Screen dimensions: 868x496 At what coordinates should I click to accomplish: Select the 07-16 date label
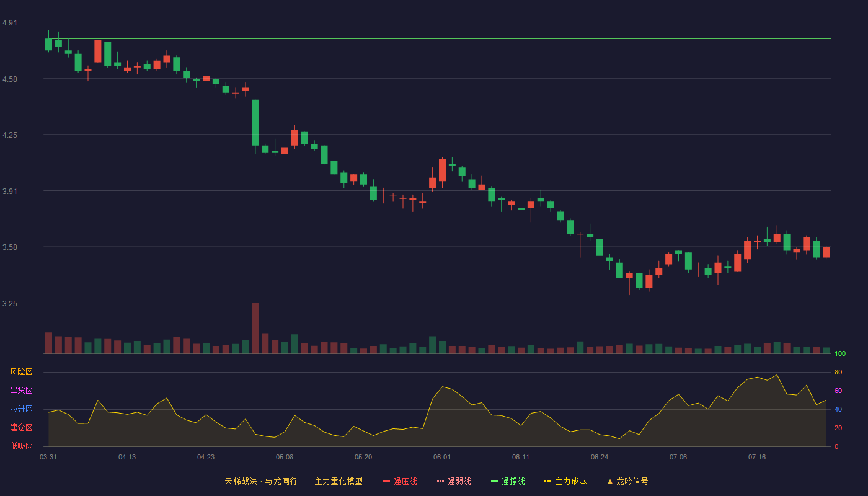pos(757,457)
